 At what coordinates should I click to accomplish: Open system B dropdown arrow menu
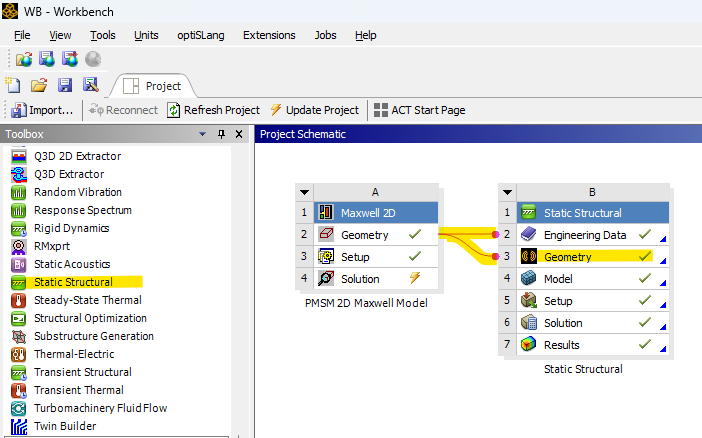pos(507,193)
